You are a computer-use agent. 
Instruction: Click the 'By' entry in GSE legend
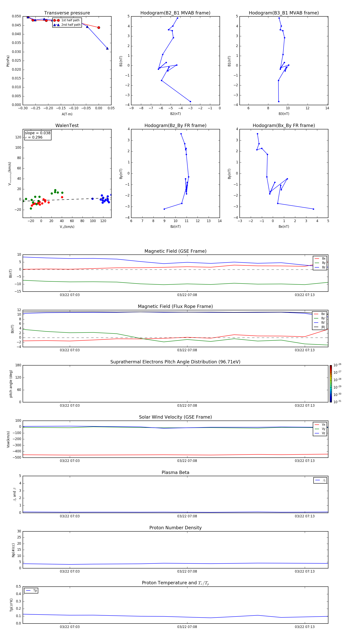pos(320,263)
